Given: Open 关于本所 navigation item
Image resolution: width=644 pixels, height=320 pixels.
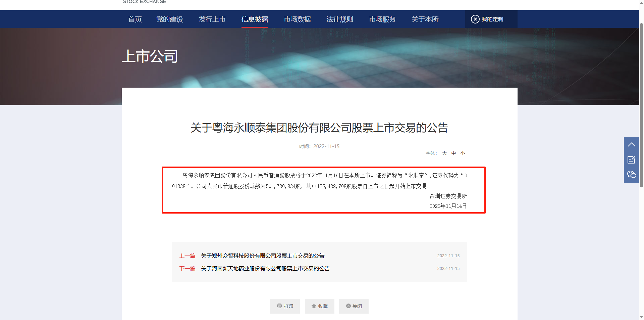Looking at the screenshot, I should click(425, 19).
